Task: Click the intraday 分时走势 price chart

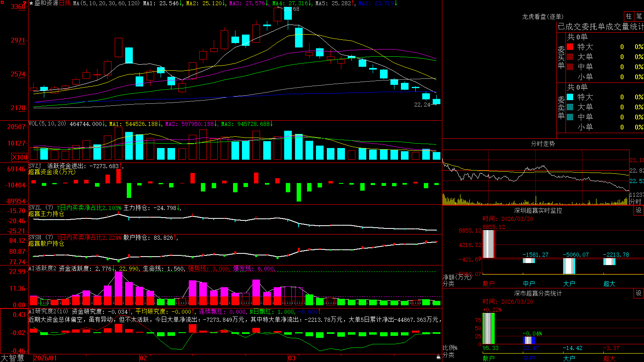Action: [536, 171]
